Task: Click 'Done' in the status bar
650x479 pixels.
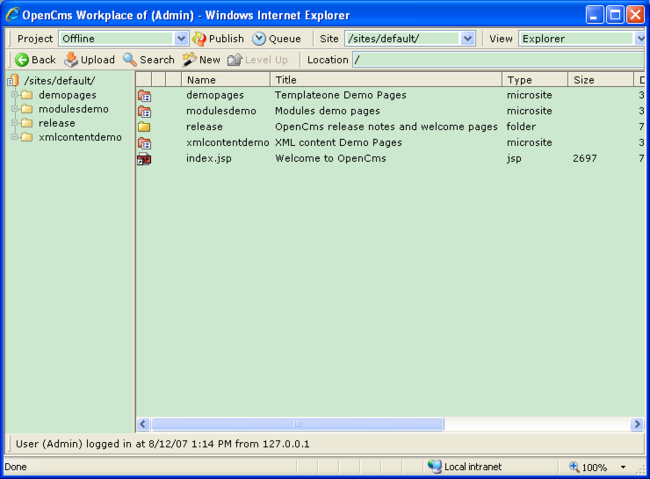Action: pyautogui.click(x=15, y=467)
